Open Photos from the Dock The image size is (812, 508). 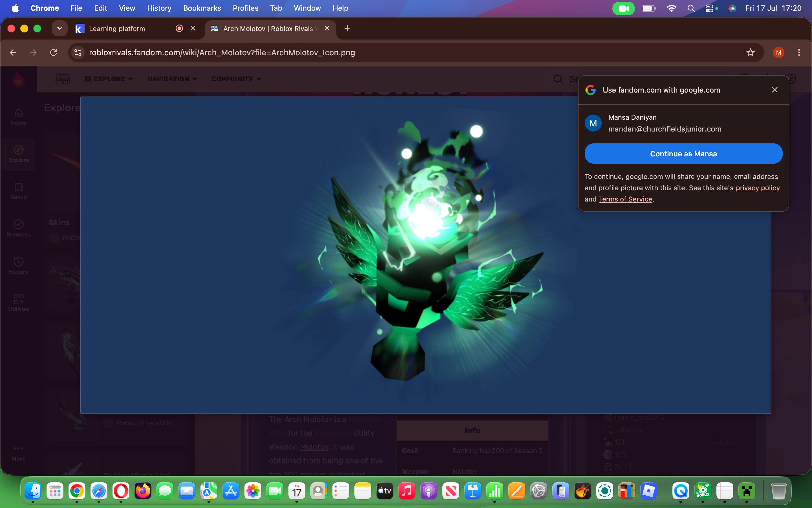[253, 491]
